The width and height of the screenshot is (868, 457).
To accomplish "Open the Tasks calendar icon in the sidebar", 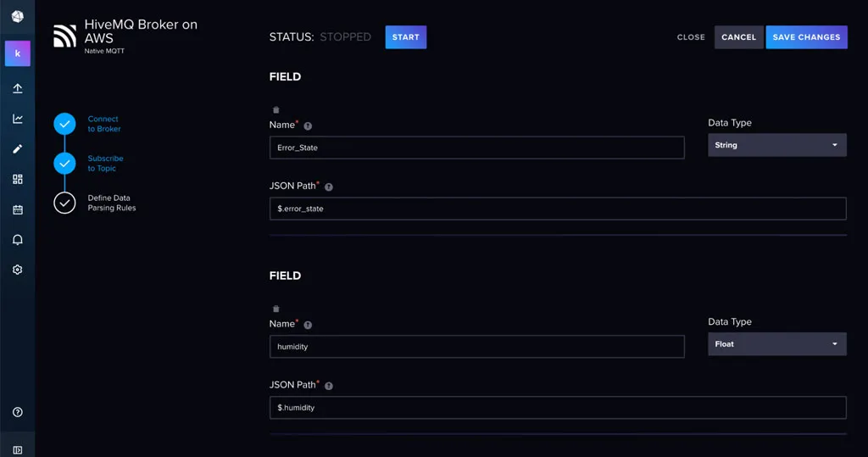I will (x=18, y=209).
